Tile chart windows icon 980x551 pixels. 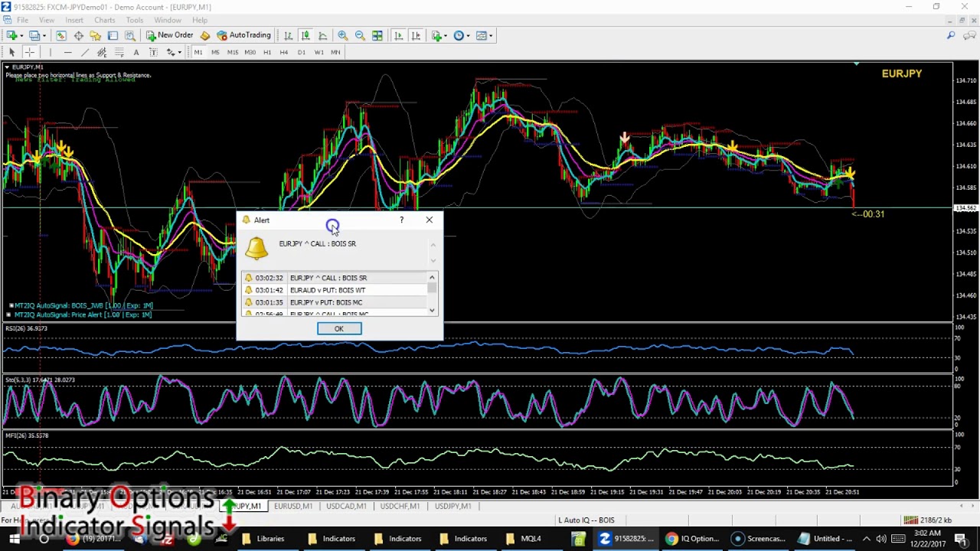[377, 35]
